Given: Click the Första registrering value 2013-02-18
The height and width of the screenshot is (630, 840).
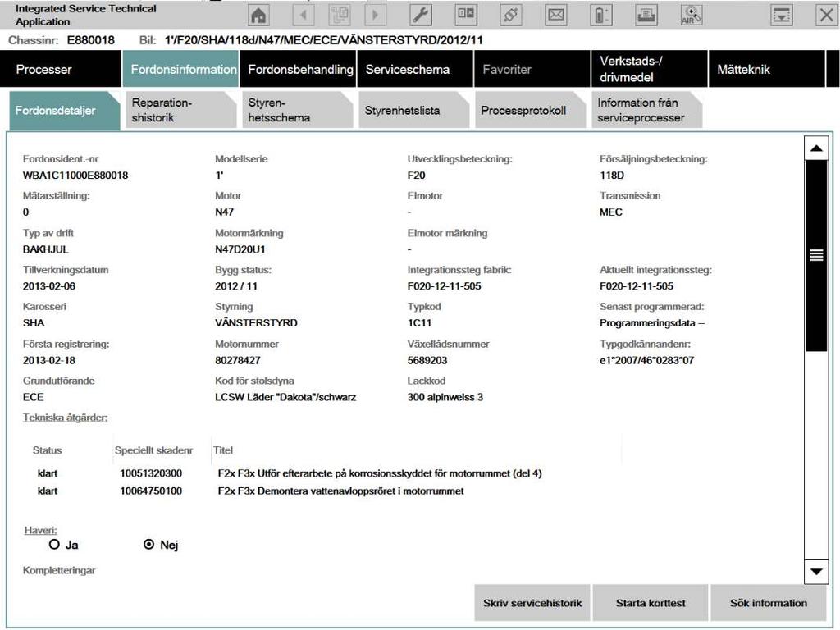Looking at the screenshot, I should point(48,360).
